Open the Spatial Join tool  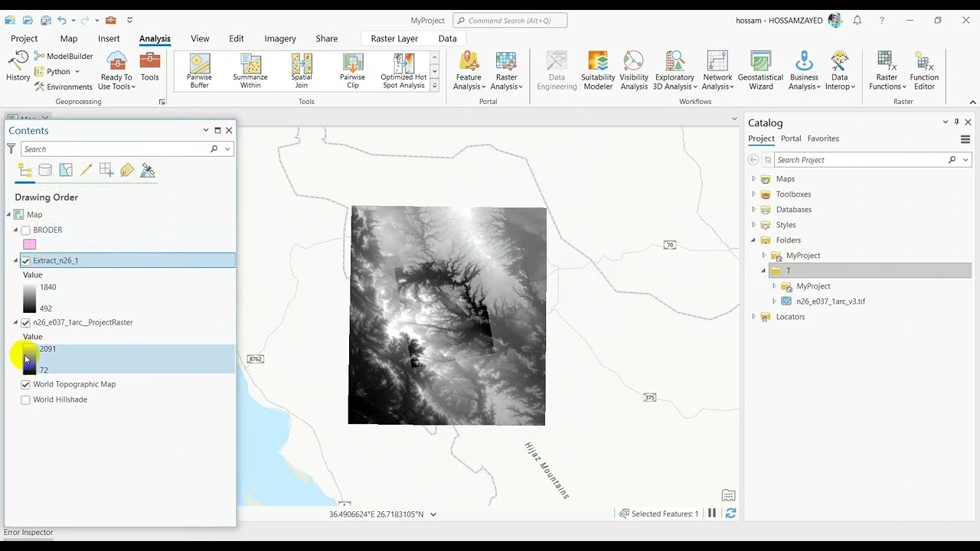[302, 71]
